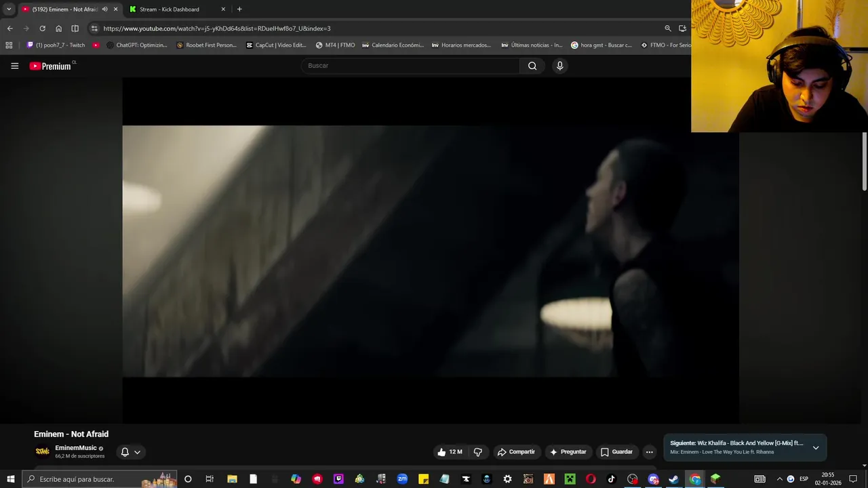868x488 pixels.
Task: Switch ESP keyboard language indicator
Action: pyautogui.click(x=804, y=479)
